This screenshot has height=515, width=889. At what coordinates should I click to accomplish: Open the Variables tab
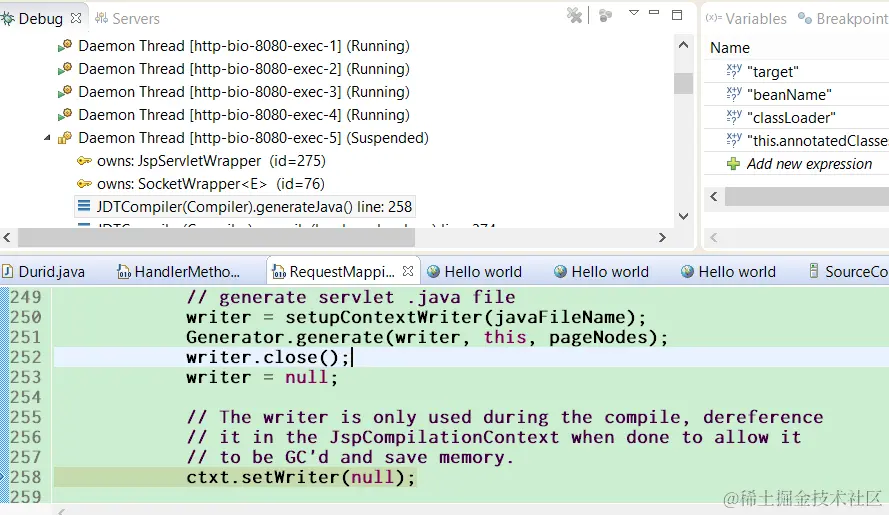746,19
